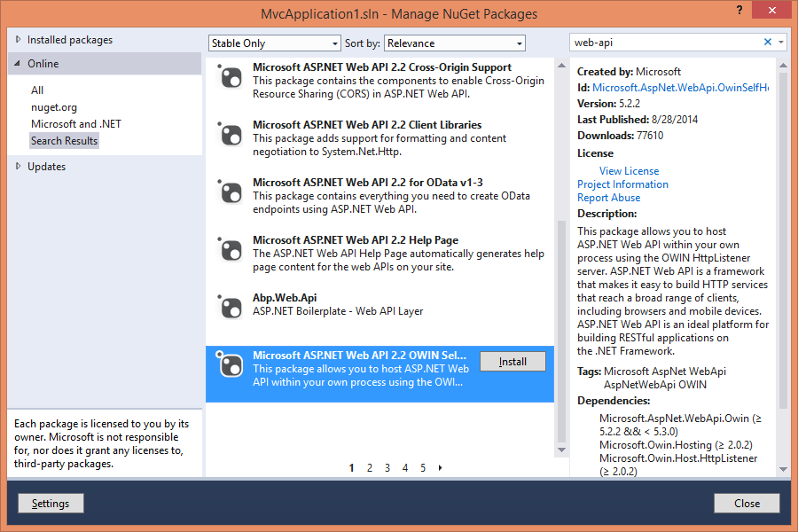This screenshot has height=532, width=798.
Task: Select the All online source
Action: pyautogui.click(x=37, y=90)
